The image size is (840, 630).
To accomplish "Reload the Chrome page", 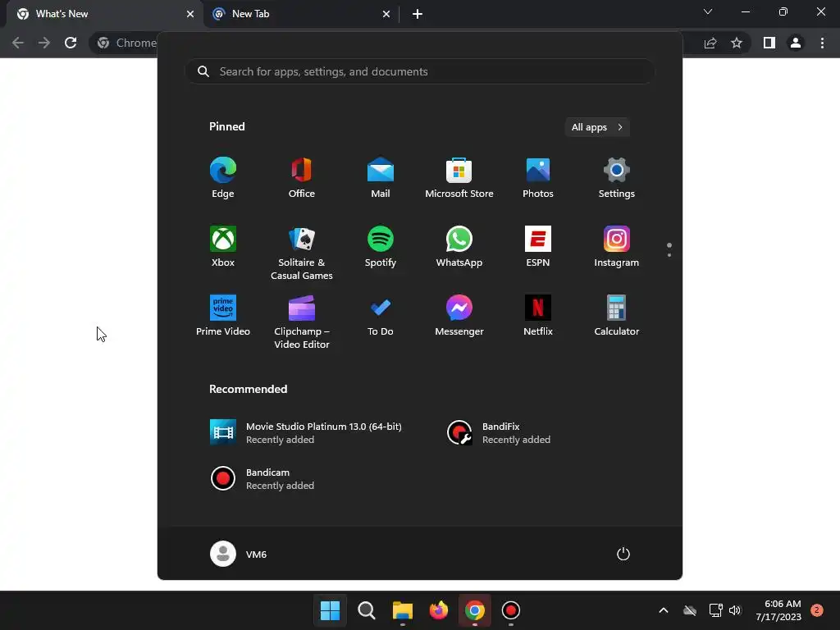I will coord(71,43).
